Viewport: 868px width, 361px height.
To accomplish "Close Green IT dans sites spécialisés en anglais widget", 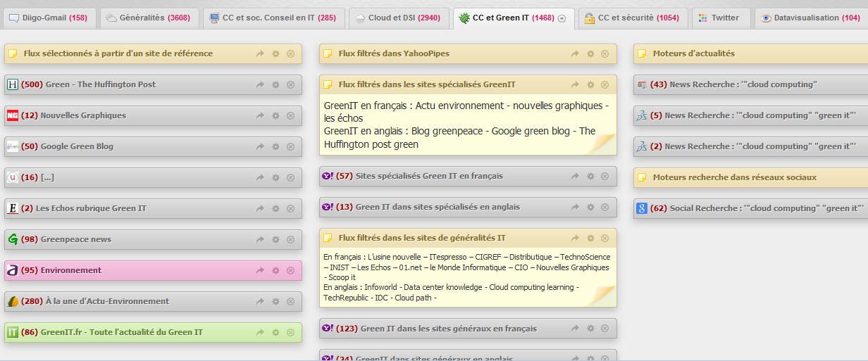I will (x=605, y=207).
